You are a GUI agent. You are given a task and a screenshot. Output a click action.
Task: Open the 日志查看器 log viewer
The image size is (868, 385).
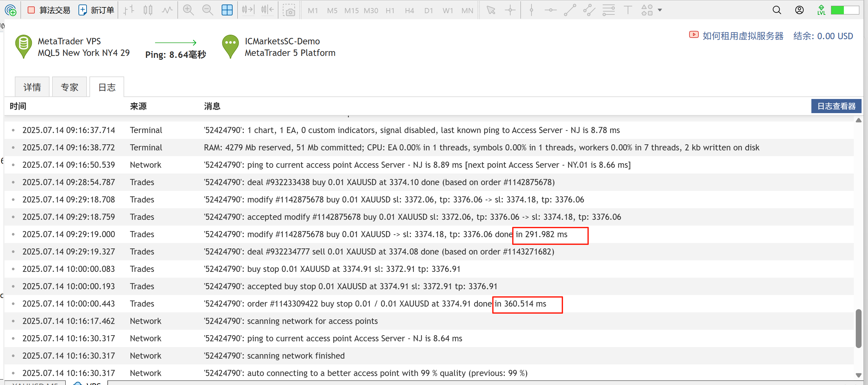(836, 106)
